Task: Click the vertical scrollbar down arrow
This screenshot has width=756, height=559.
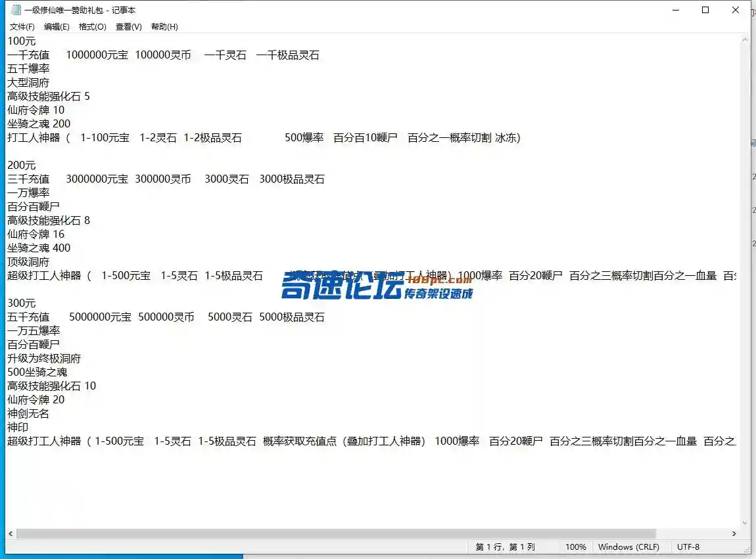Action: click(x=745, y=523)
